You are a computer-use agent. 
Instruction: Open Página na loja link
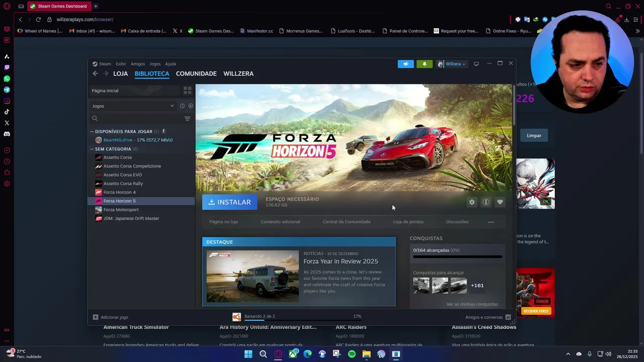223,222
